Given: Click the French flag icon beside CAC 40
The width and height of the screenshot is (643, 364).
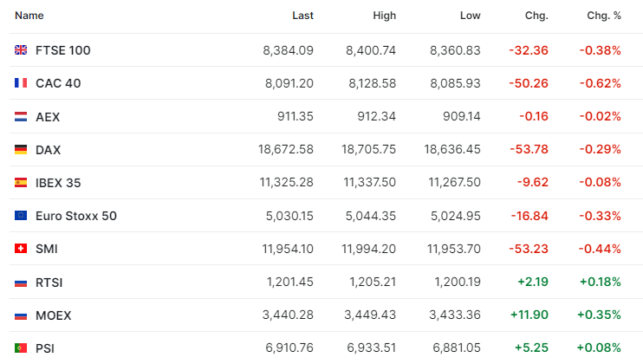Looking at the screenshot, I should pyautogui.click(x=21, y=83).
